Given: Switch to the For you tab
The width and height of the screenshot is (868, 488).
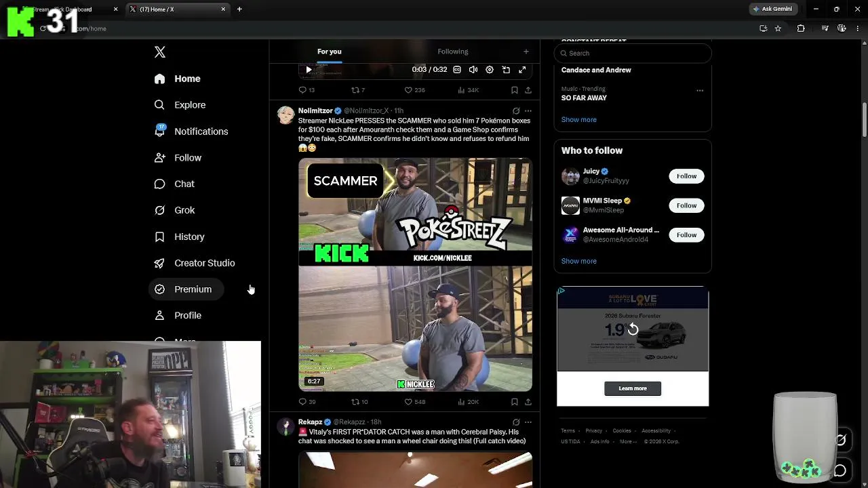Looking at the screenshot, I should (x=329, y=52).
